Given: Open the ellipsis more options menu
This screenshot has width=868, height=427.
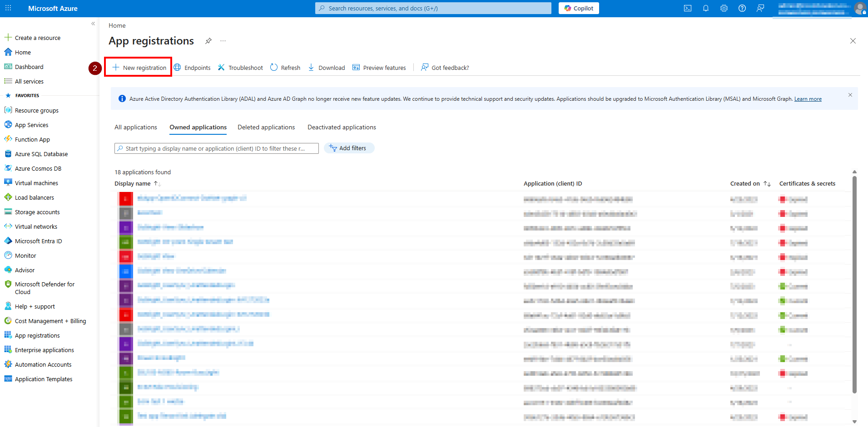Looking at the screenshot, I should (223, 41).
